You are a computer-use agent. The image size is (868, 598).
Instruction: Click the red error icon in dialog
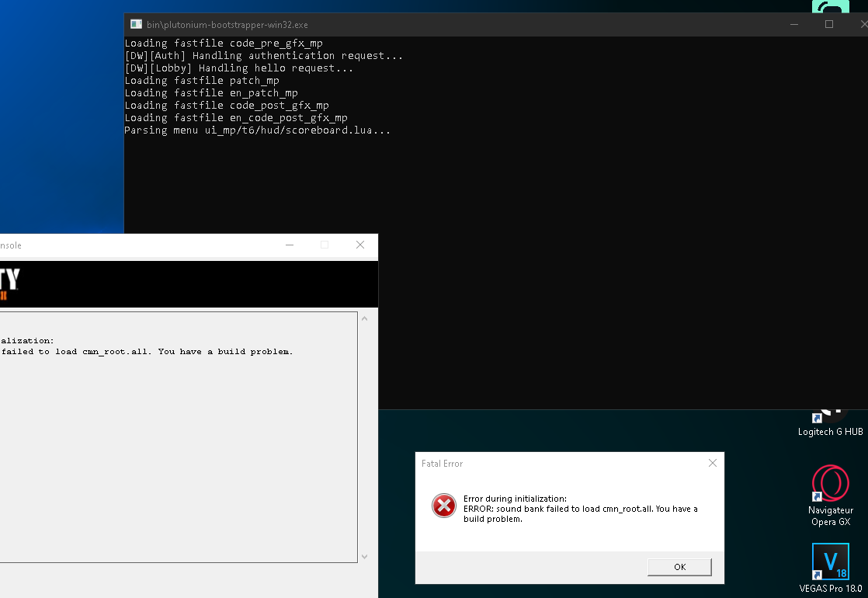pyautogui.click(x=444, y=506)
